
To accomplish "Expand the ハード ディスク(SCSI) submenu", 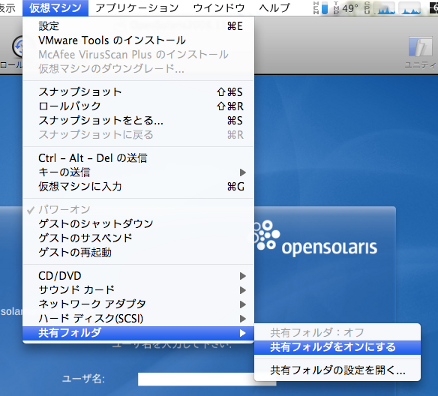I will click(x=138, y=318).
